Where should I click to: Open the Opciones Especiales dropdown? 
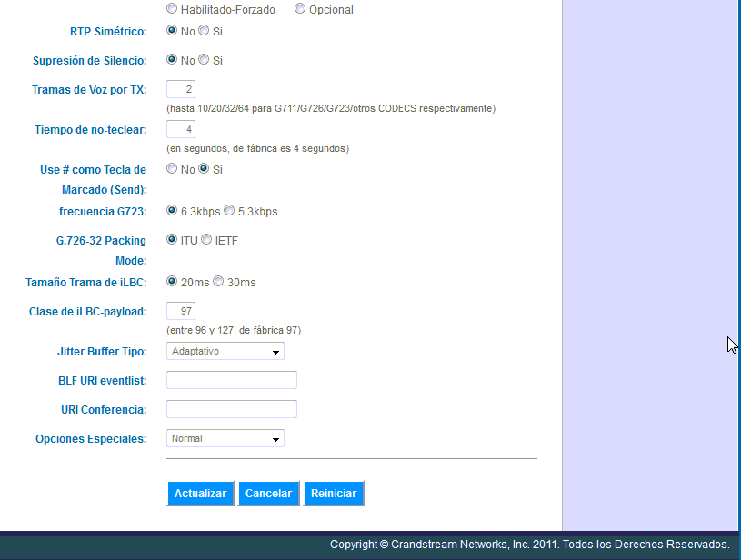(225, 437)
